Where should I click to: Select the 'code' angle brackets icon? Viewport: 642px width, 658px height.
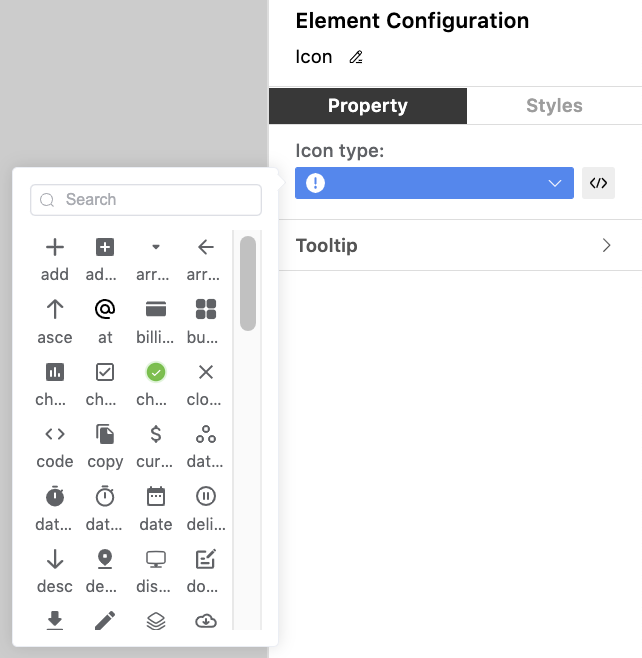pyautogui.click(x=55, y=434)
